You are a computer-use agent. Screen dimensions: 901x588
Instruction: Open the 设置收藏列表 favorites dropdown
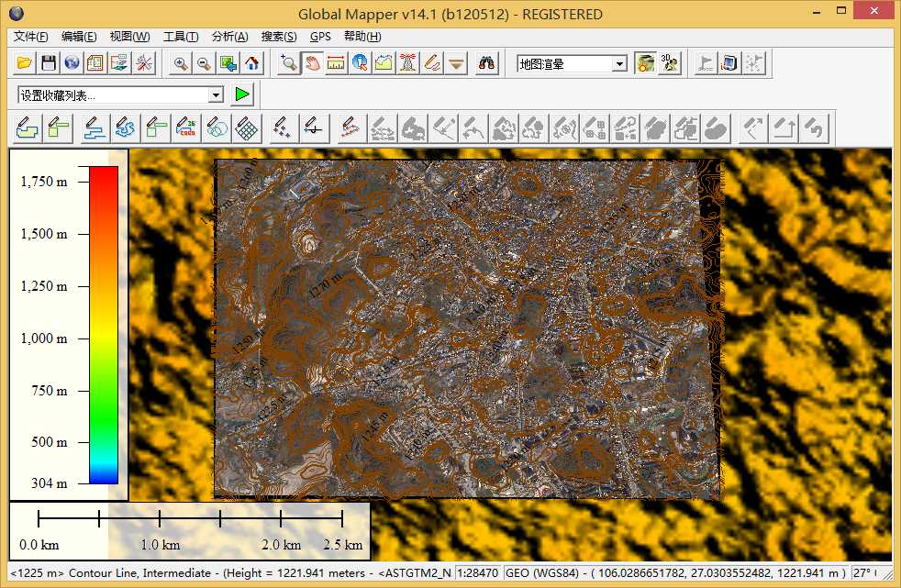tap(216, 94)
